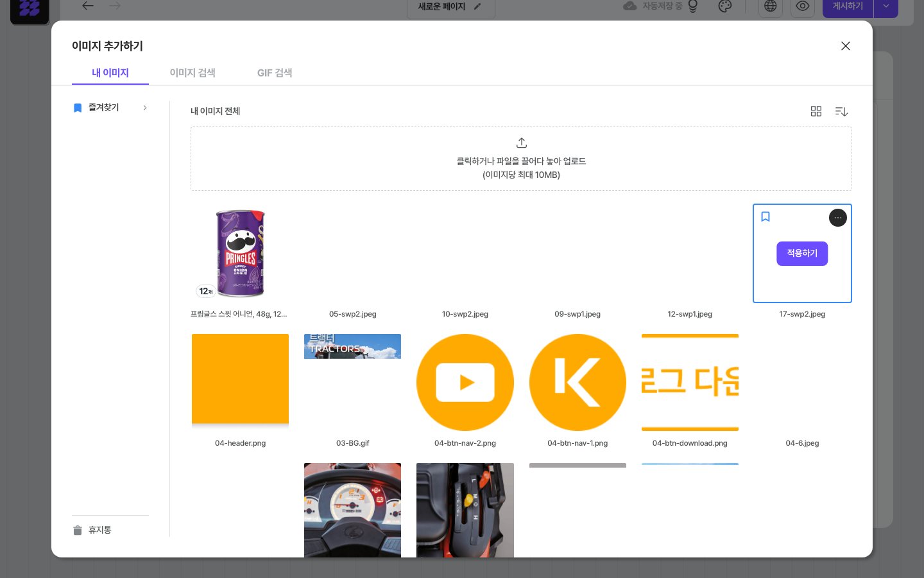Open the color palette theme icon
The width and height of the screenshot is (924, 578).
point(725,6)
